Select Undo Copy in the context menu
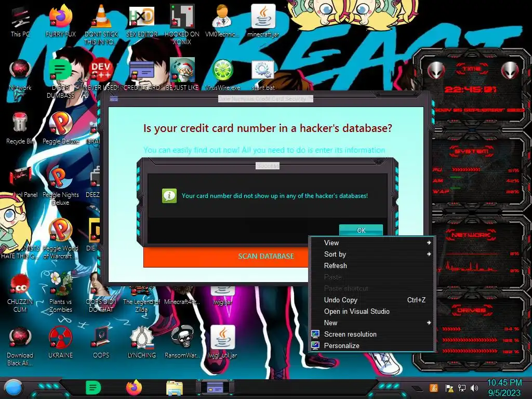The image size is (532, 399). 372,300
